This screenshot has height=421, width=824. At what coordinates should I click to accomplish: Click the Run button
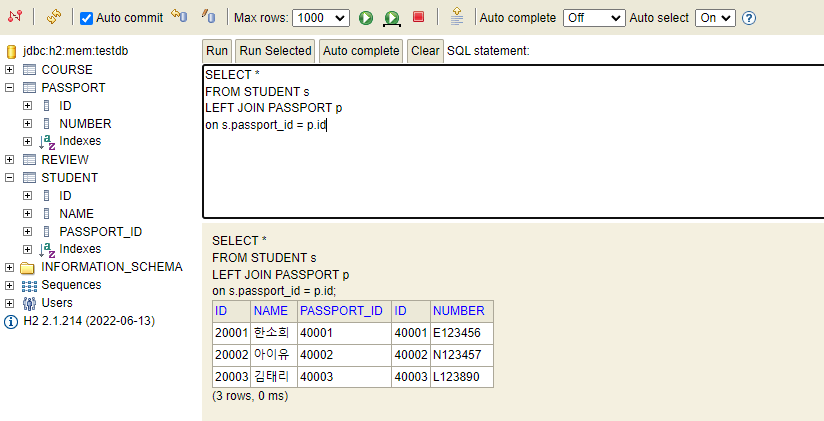217,51
